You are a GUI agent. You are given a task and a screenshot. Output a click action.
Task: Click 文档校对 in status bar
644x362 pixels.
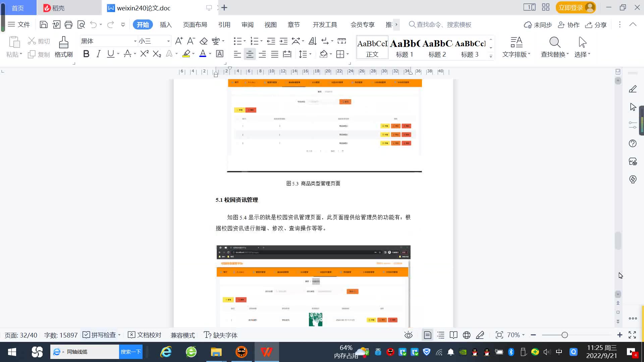145,335
